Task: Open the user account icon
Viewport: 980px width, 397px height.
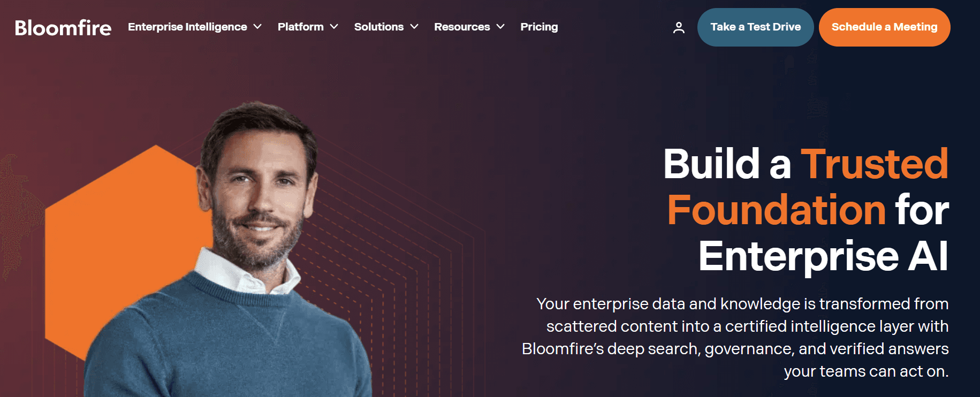Action: (679, 27)
